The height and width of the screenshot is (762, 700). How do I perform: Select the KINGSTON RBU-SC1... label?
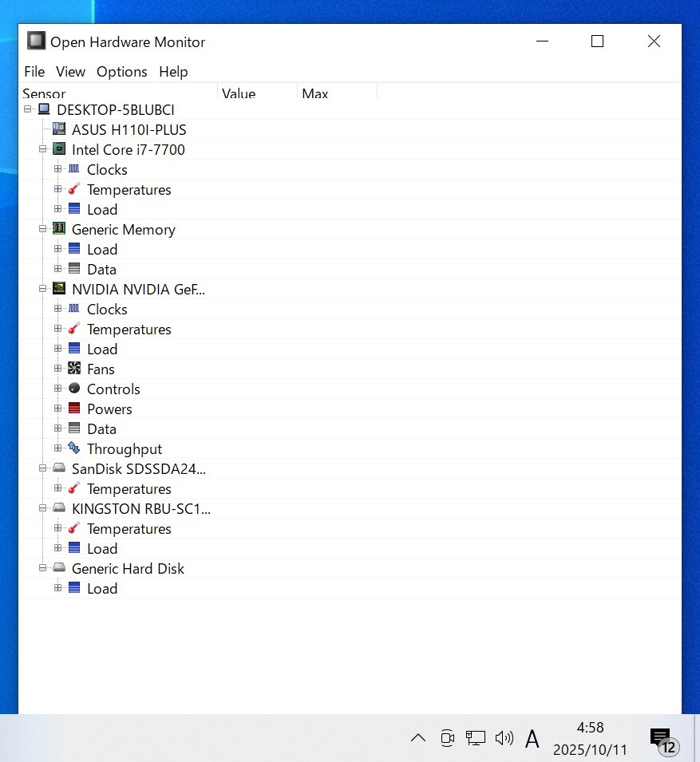pos(141,508)
